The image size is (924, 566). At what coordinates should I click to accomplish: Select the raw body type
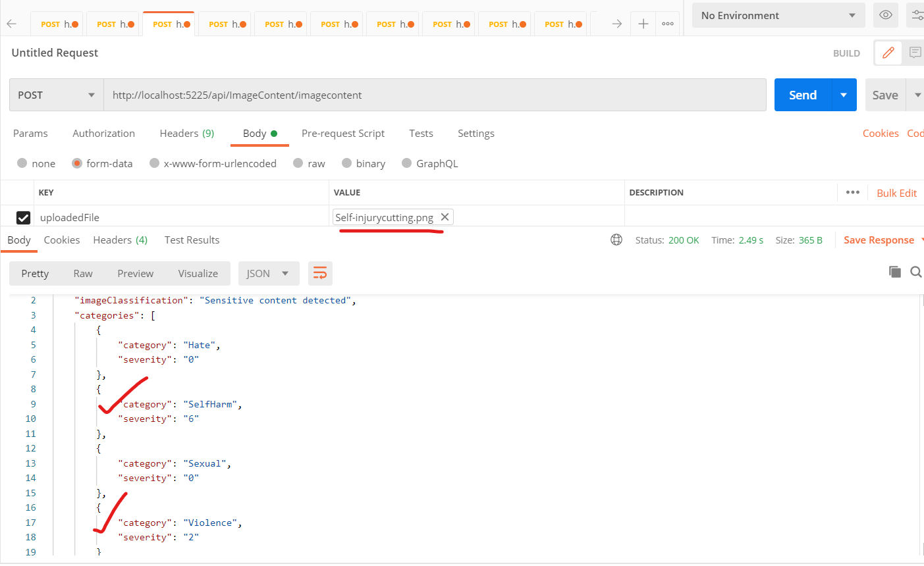tap(298, 163)
